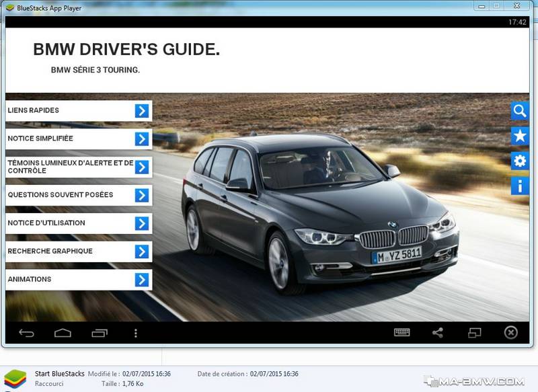The height and width of the screenshot is (392, 538).
Task: Select Questions Souvent Posées entry
Action: 79,195
